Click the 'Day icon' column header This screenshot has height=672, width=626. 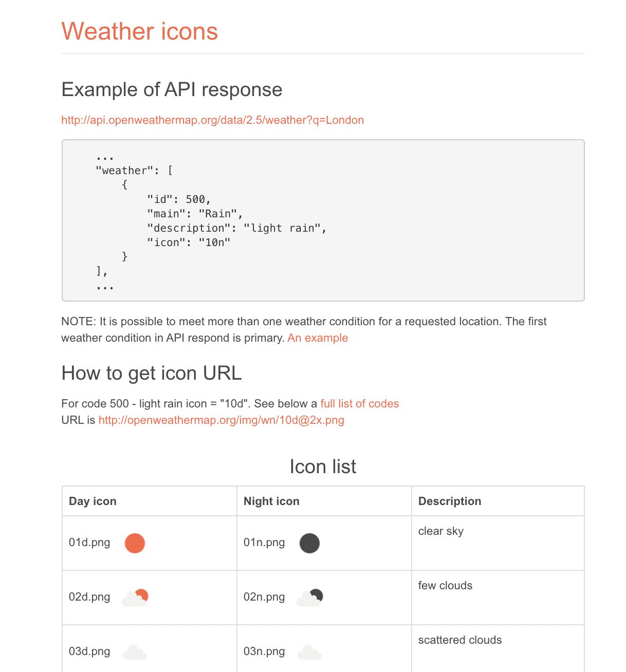pyautogui.click(x=93, y=501)
